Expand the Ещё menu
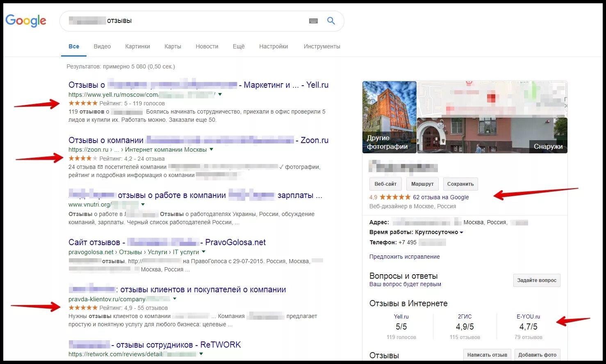The image size is (606, 364). click(x=239, y=46)
